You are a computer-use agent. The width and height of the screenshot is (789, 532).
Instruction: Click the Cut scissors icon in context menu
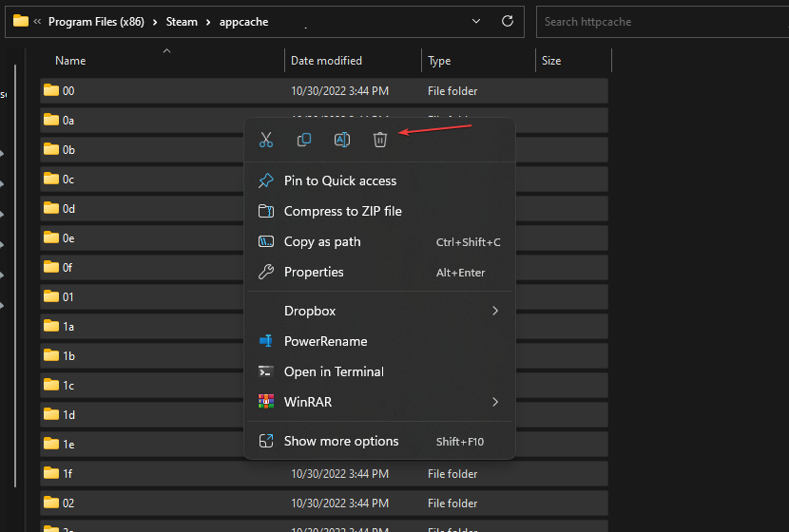click(x=266, y=140)
